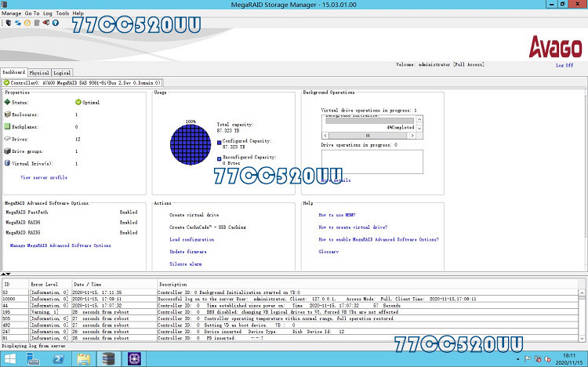Click the refresh arrows toolbar icon
The width and height of the screenshot is (588, 367).
coord(17,23)
